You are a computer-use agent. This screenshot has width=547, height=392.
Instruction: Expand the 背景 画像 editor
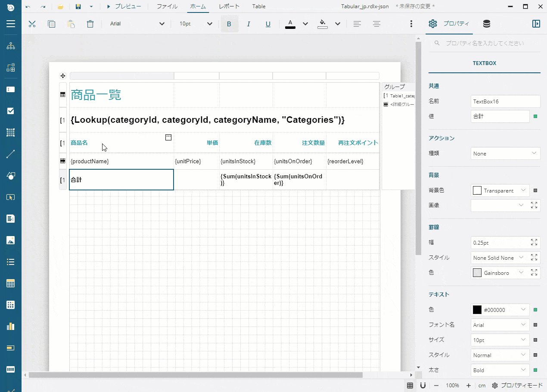(534, 205)
